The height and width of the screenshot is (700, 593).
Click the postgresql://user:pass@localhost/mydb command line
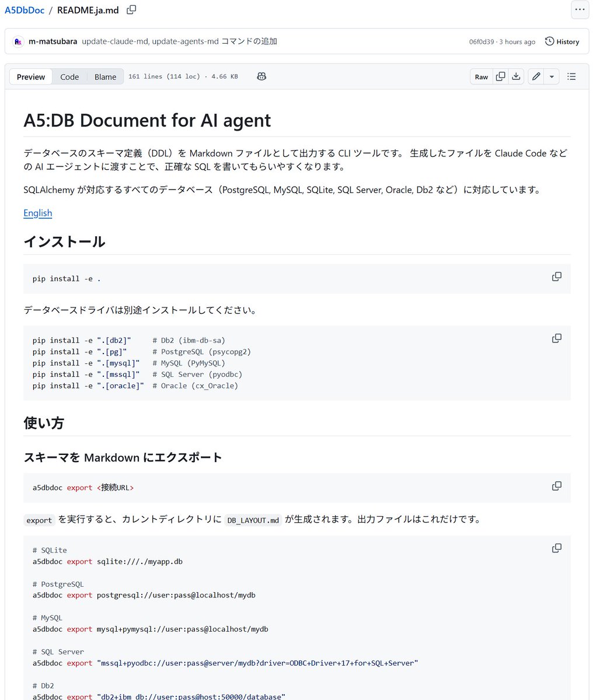[144, 595]
